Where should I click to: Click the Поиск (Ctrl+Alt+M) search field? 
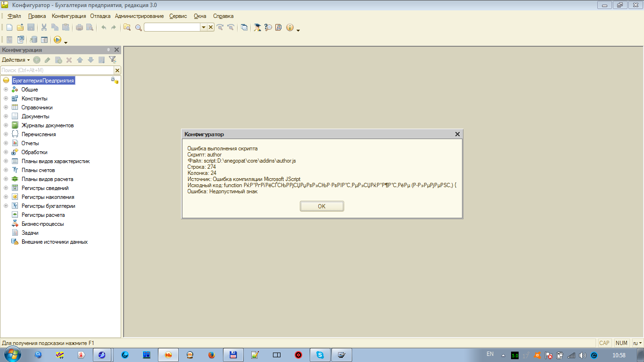[57, 70]
